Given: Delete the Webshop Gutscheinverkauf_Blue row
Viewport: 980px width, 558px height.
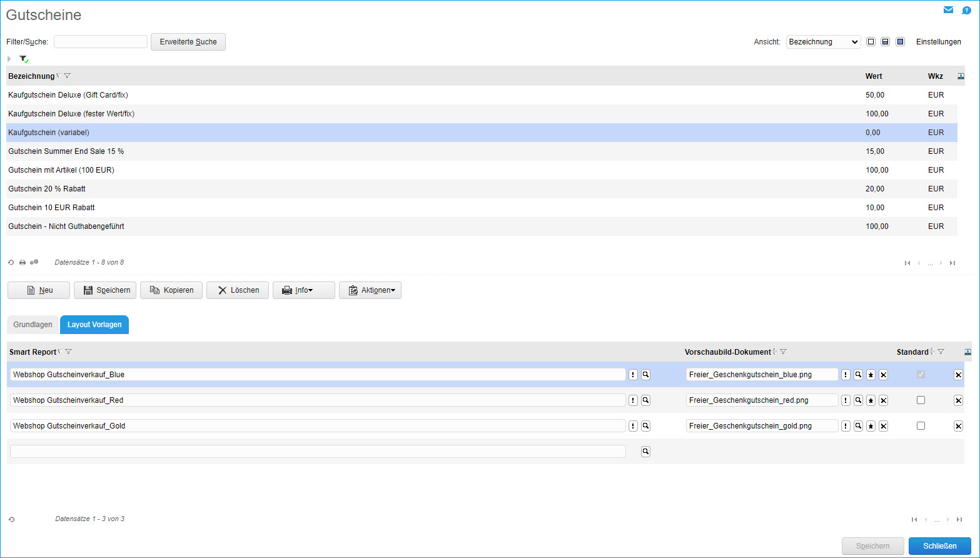Looking at the screenshot, I should pos(958,375).
